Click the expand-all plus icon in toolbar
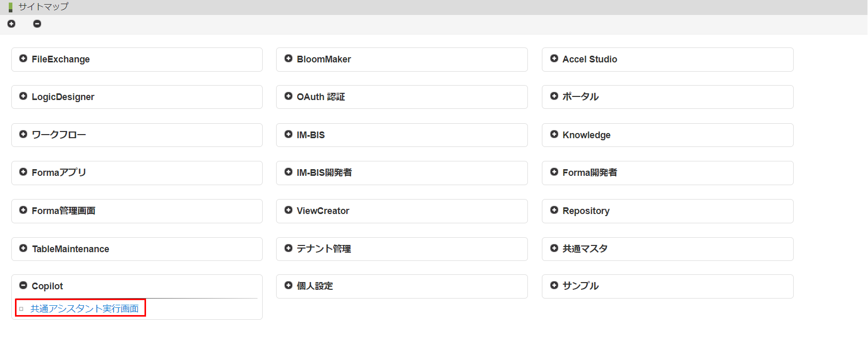This screenshot has width=868, height=362. pyautogui.click(x=11, y=24)
